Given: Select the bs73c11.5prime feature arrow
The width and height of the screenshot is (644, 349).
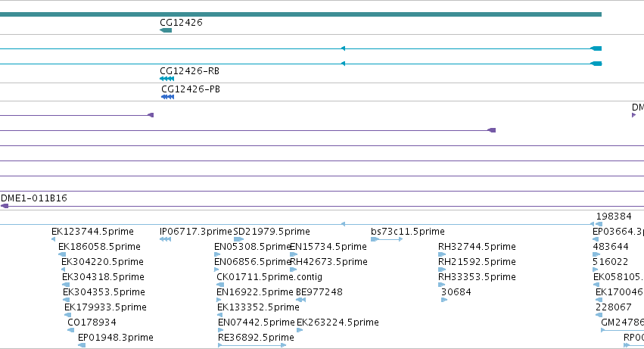Looking at the screenshot, I should [387, 239].
